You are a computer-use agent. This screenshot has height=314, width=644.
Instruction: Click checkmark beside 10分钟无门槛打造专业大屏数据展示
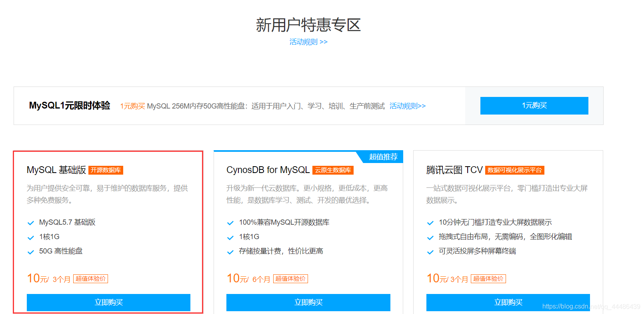[430, 223]
